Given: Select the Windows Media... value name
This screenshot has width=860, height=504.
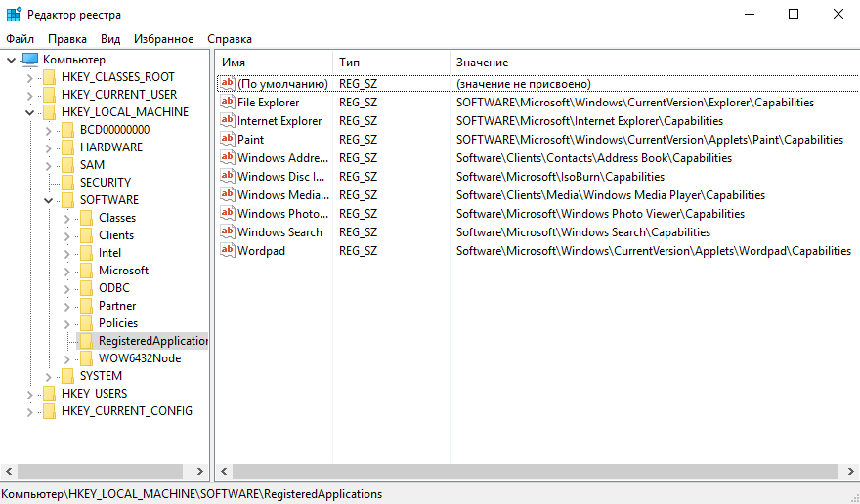Looking at the screenshot, I should tap(283, 195).
